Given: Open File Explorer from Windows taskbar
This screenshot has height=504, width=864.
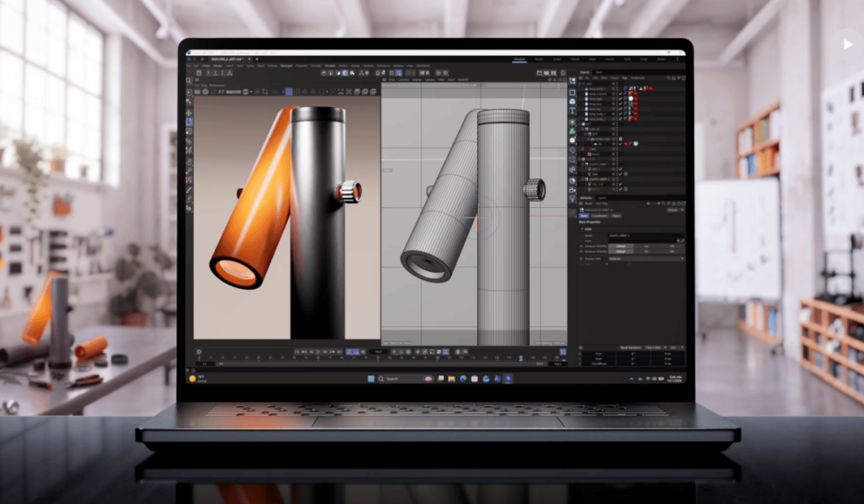Looking at the screenshot, I should 451,378.
